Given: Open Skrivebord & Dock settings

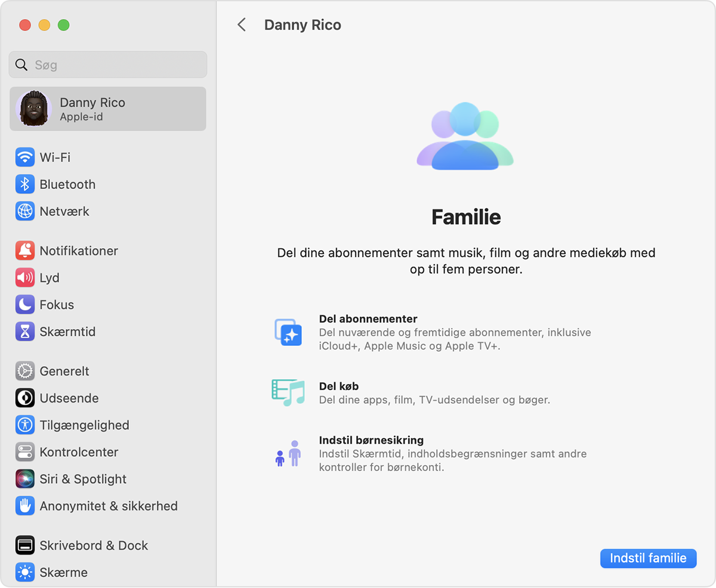Looking at the screenshot, I should [x=94, y=545].
